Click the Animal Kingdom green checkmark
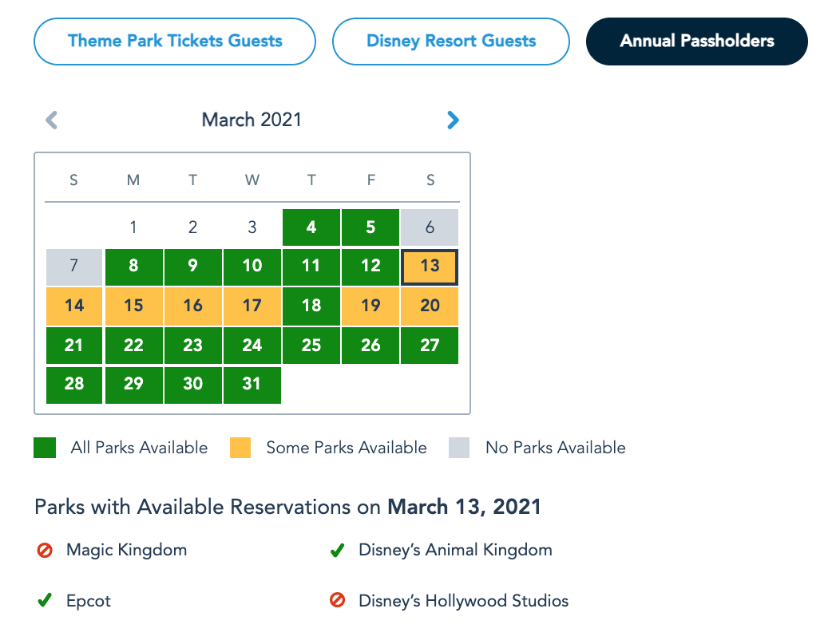 [x=337, y=550]
